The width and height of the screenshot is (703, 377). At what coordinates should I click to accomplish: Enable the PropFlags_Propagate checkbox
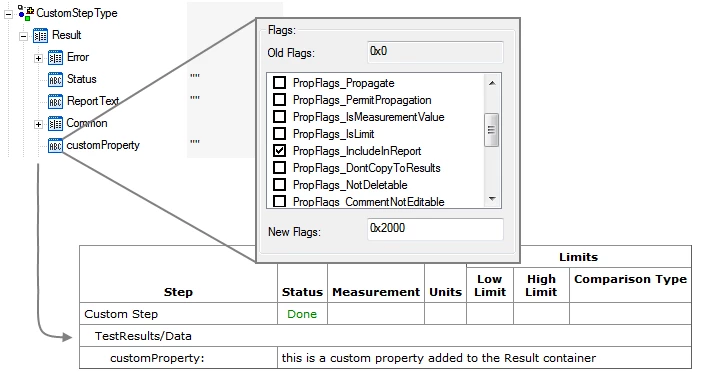click(279, 82)
